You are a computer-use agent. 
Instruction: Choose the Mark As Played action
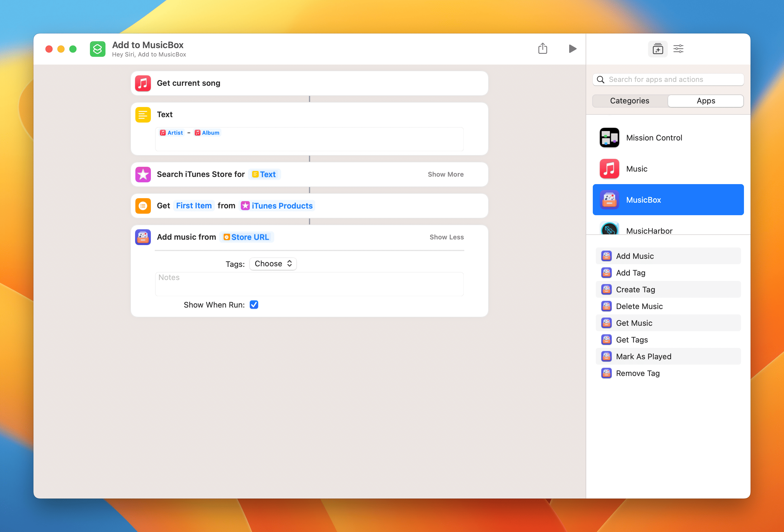tap(668, 357)
